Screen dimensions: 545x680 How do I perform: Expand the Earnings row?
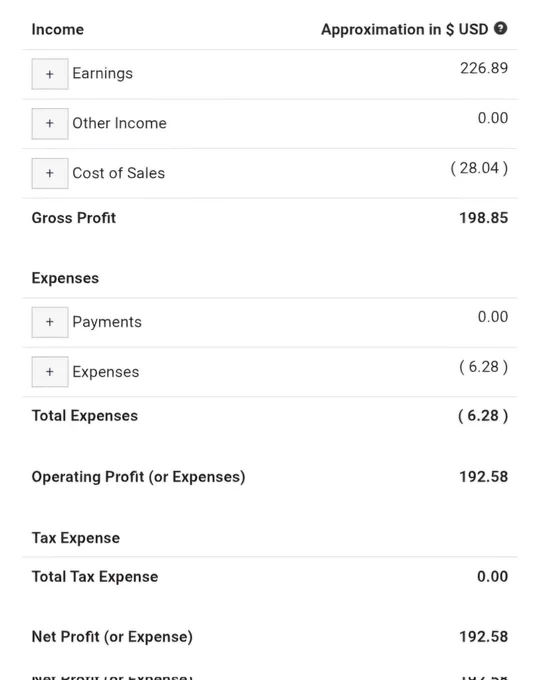[50, 74]
